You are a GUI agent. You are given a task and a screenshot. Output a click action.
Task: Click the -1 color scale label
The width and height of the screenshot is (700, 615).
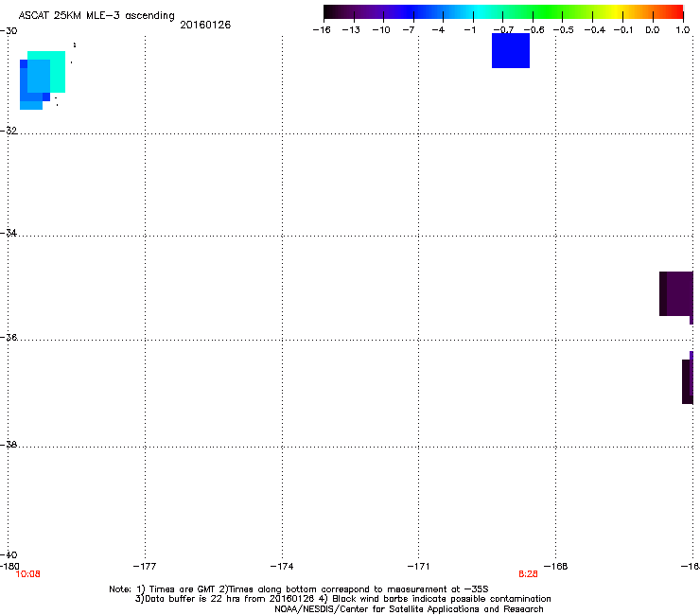(469, 30)
